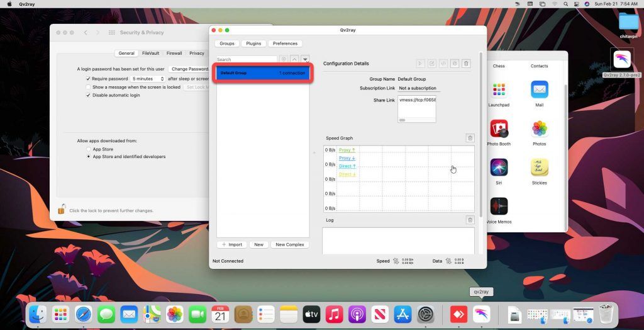This screenshot has width=644, height=330.
Task: Click the Import button
Action: 231,244
